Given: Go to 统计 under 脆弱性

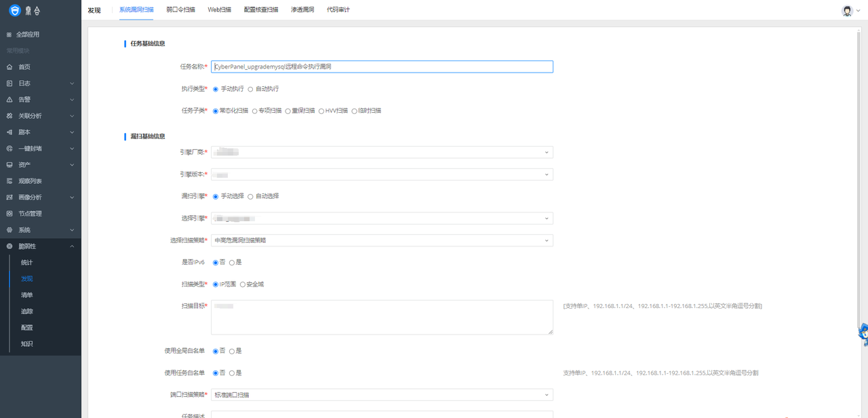Looking at the screenshot, I should tap(27, 263).
